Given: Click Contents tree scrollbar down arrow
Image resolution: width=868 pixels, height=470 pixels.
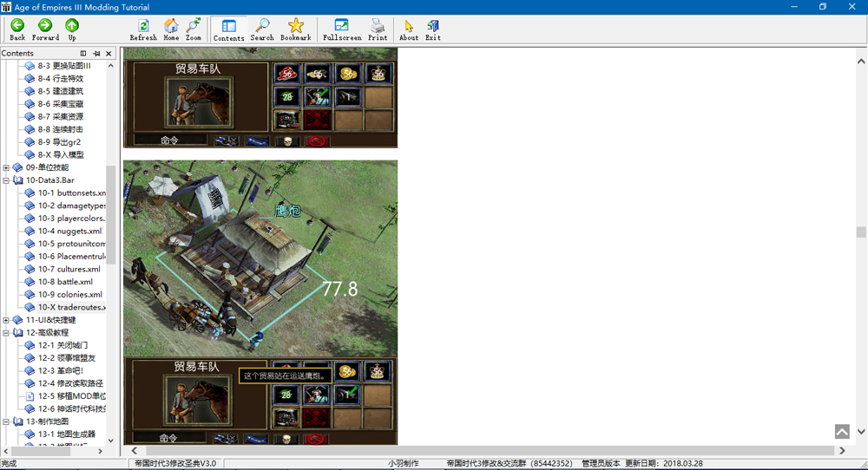Looking at the screenshot, I should pos(111,441).
